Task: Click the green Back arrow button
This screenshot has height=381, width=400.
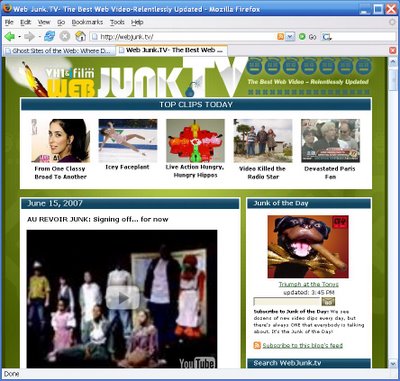Action: coord(10,36)
